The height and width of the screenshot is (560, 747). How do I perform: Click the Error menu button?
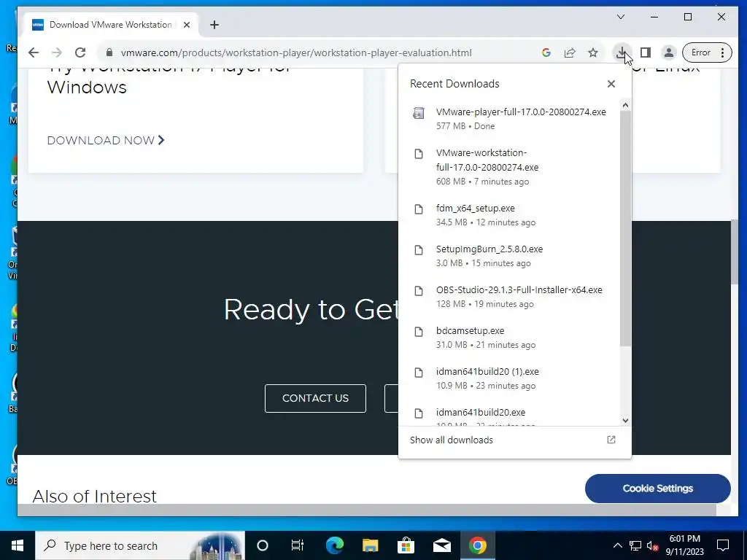click(707, 52)
